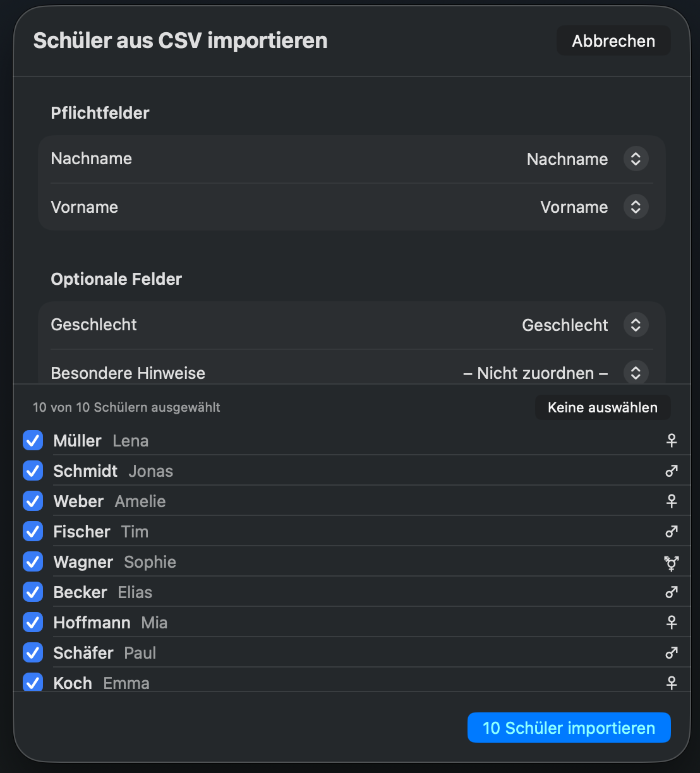This screenshot has height=773, width=700.
Task: Toggle the Schmidt Jonas selection checkbox
Action: [32, 470]
